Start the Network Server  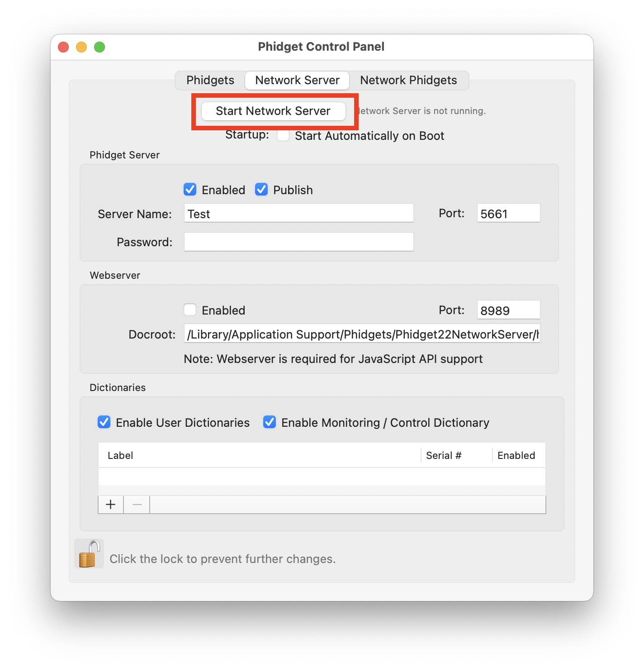tap(273, 111)
